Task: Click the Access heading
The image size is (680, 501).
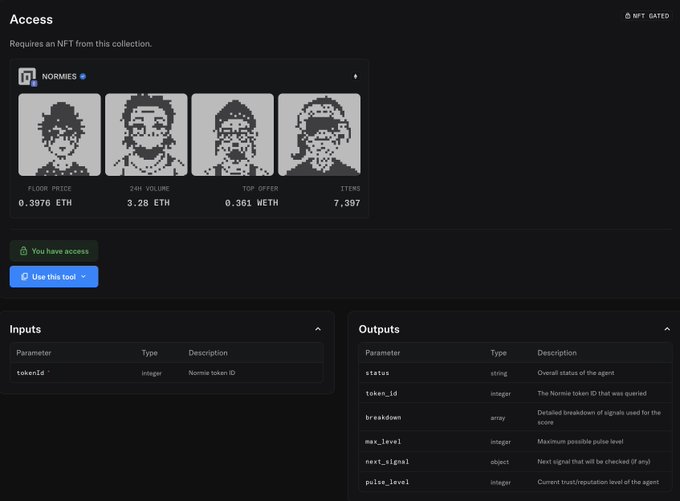Action: pos(31,20)
